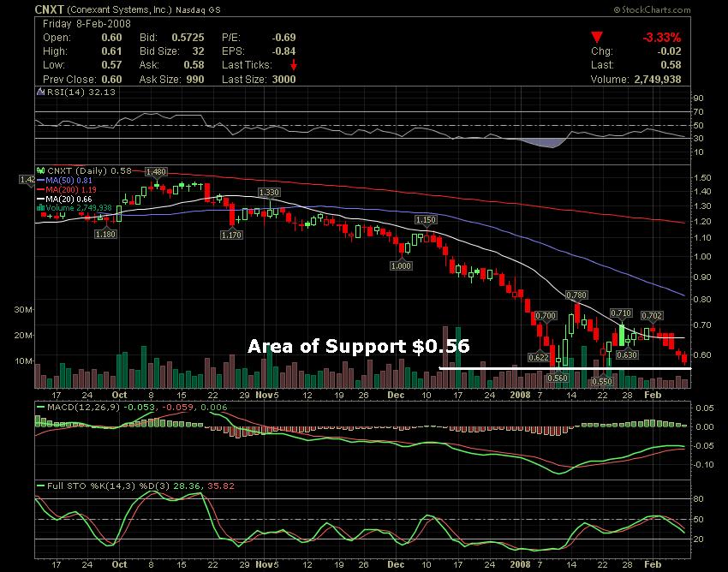The image size is (728, 572).
Task: Click the Chg value -0.02
Action: [x=669, y=51]
